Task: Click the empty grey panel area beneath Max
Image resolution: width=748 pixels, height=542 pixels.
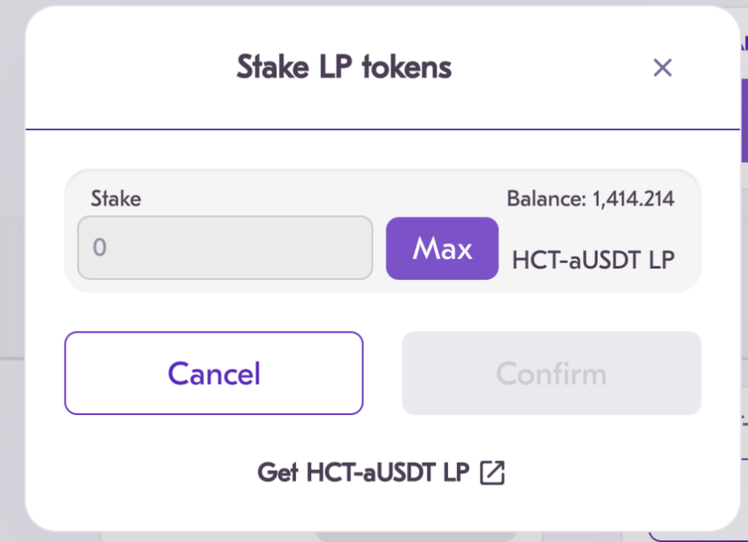Action: click(440, 286)
